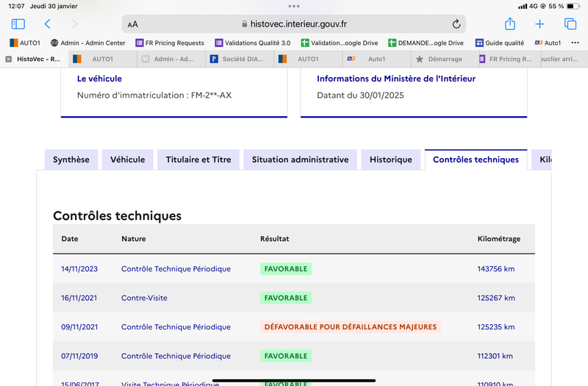Open the Historique tab
The width and height of the screenshot is (588, 386).
coord(391,160)
